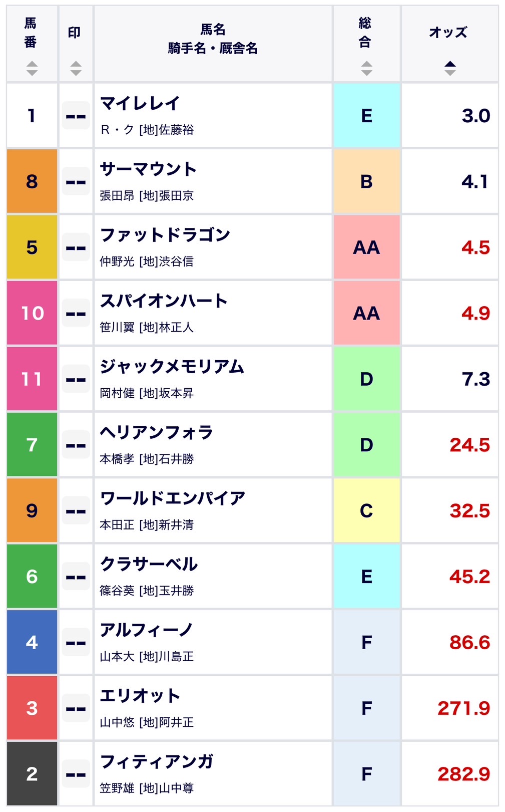Click orange horse number 8 badge
Image resolution: width=505 pixels, height=812 pixels.
click(x=32, y=181)
